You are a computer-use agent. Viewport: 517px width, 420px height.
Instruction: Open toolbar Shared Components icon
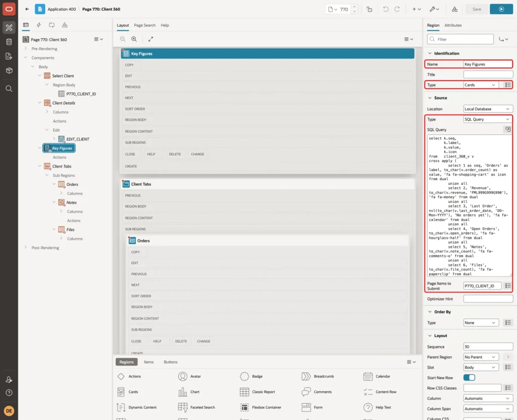(x=455, y=9)
